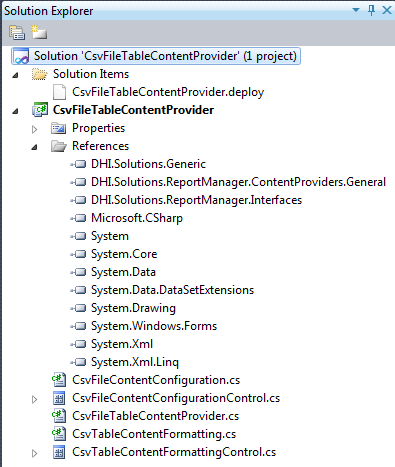Click the CsvFileContentConfigurationControl.cs form icon
Image resolution: width=395 pixels, height=467 pixels.
[x=59, y=398]
